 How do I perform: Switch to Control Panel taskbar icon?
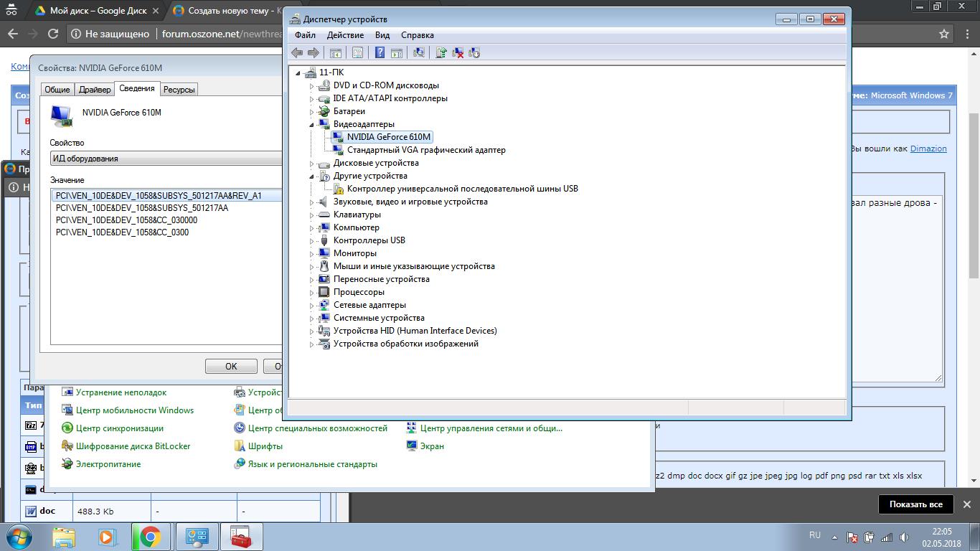pos(196,536)
